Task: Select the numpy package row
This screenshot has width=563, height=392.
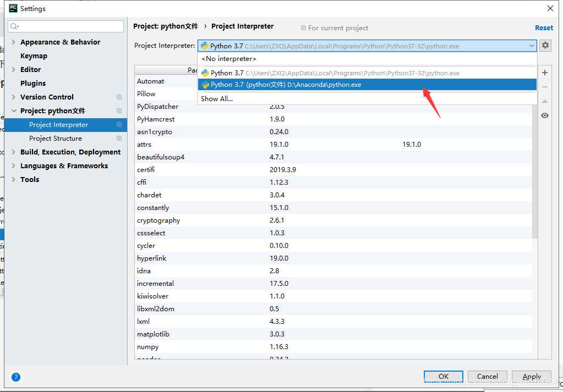Action: [x=333, y=346]
